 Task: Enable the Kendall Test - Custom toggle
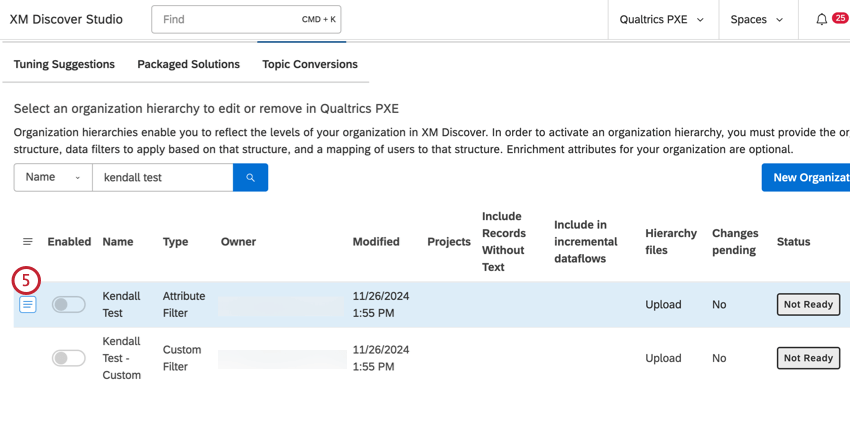(68, 358)
